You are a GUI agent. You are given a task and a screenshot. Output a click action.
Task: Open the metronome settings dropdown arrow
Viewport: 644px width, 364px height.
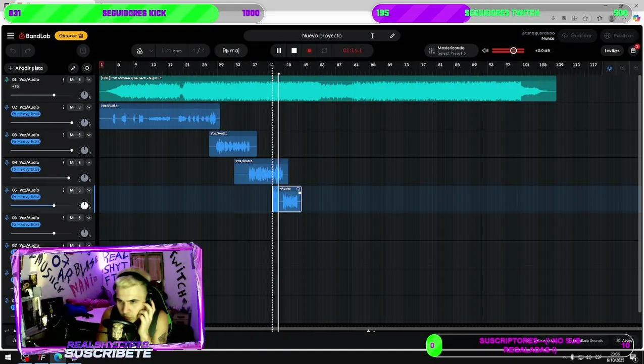pyautogui.click(x=151, y=51)
